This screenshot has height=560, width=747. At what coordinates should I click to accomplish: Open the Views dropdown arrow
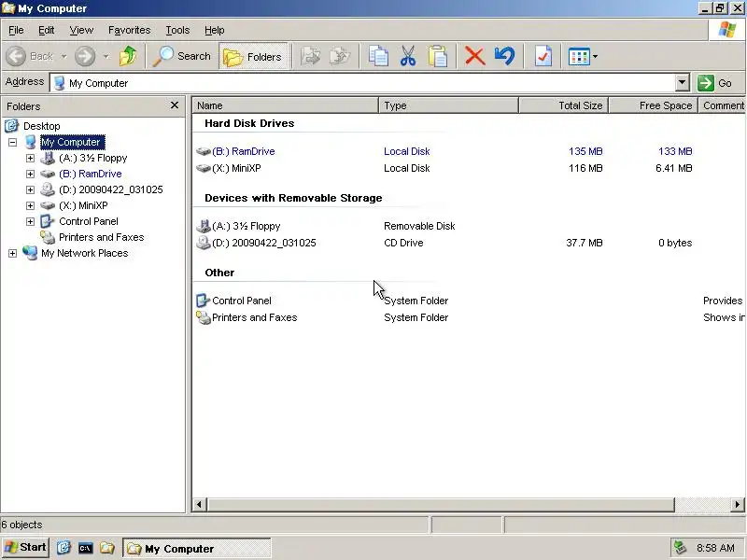tap(595, 57)
